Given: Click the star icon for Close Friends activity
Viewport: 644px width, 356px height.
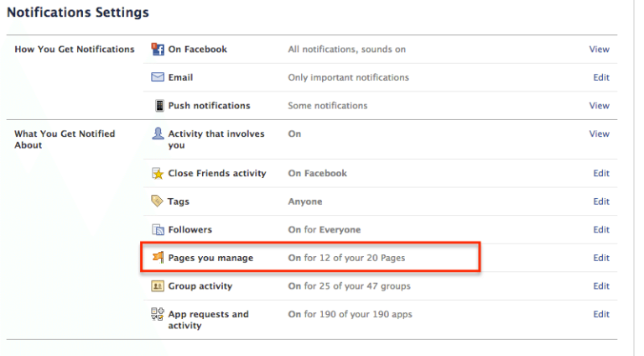Looking at the screenshot, I should pyautogui.click(x=158, y=173).
